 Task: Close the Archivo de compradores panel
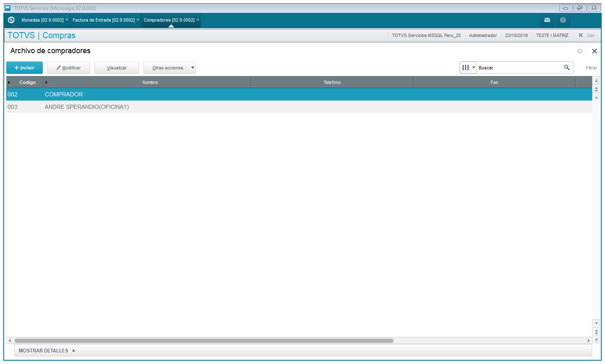595,51
